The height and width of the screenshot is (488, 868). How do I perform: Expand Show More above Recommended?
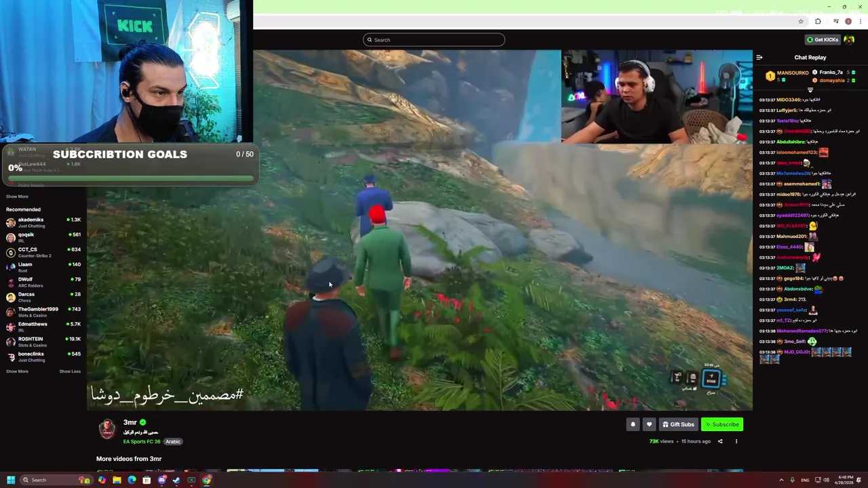[17, 197]
